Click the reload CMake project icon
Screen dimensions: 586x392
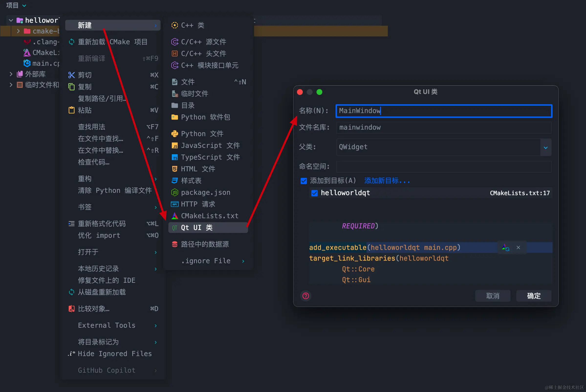click(x=72, y=42)
